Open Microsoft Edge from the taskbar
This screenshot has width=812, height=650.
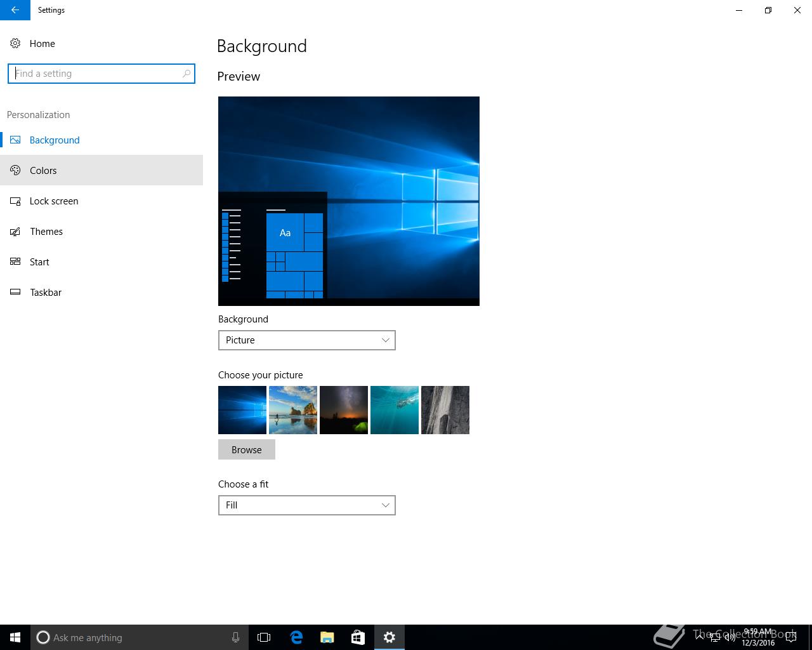point(296,637)
